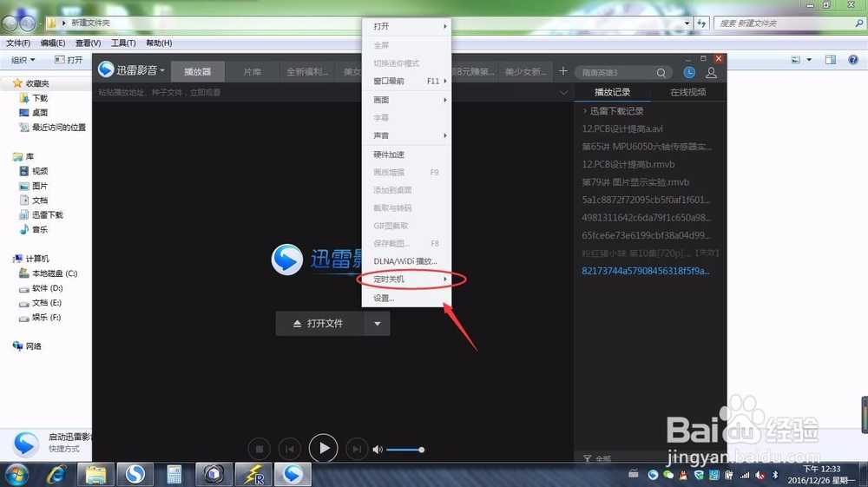868x487 pixels.
Task: Select the highlighted 82173744a579 entry
Action: [646, 271]
